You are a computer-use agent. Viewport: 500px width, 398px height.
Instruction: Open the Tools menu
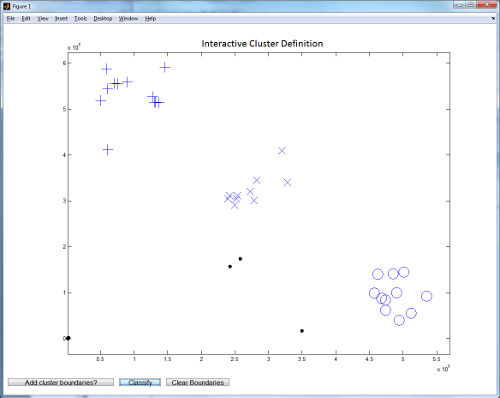81,19
